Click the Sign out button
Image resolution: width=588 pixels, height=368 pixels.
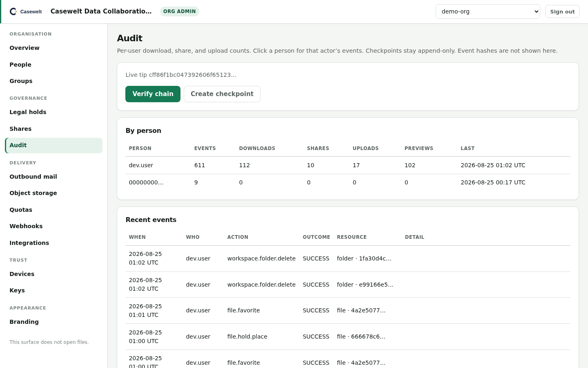coord(562,11)
